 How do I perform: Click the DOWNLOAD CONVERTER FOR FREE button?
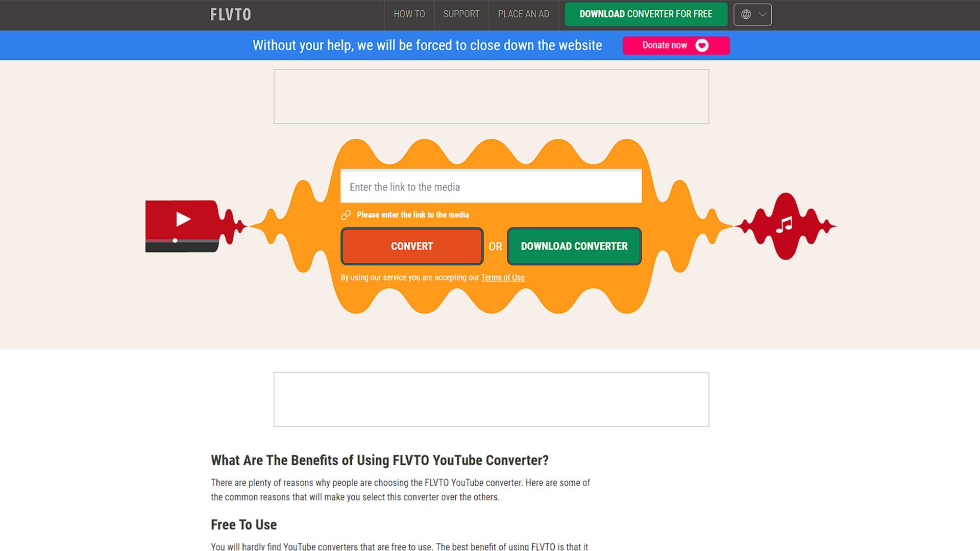click(x=644, y=14)
